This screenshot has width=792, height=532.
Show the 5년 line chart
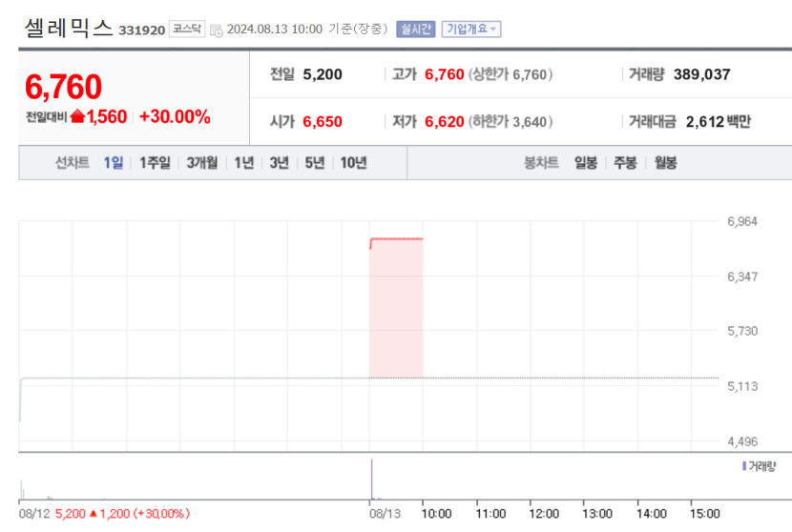[314, 162]
